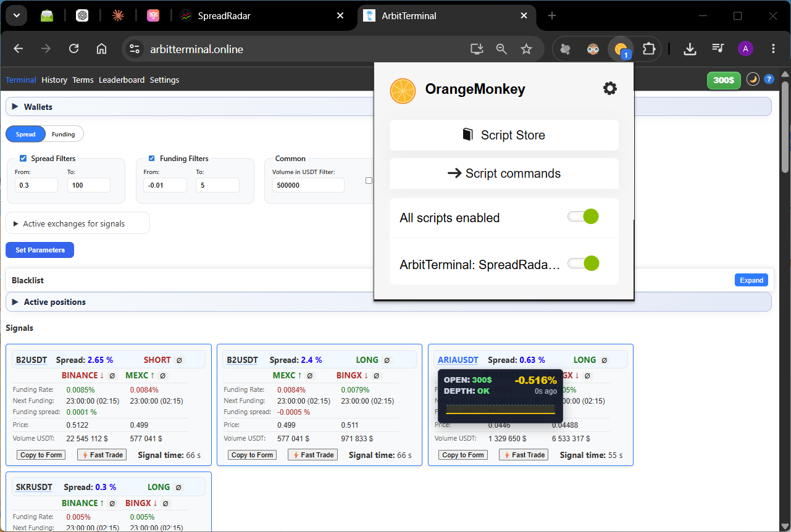The height and width of the screenshot is (532, 791).
Task: Open the Terminal menu item
Action: click(x=21, y=80)
